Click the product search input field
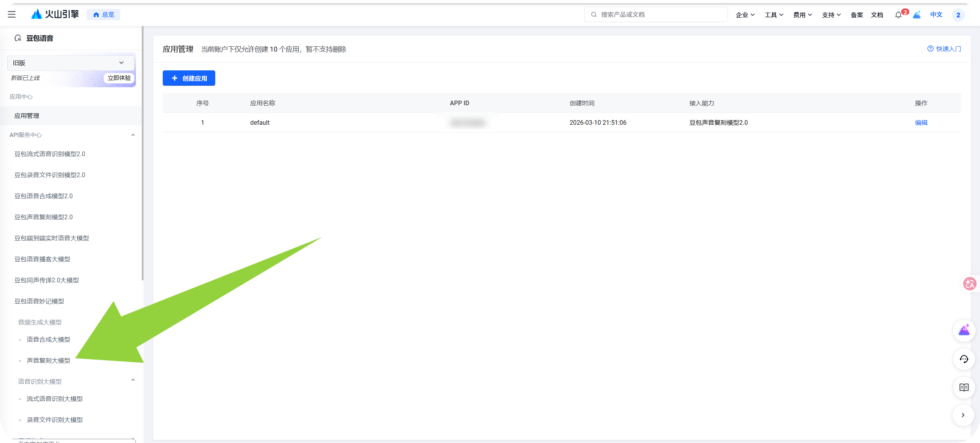 coord(656,15)
